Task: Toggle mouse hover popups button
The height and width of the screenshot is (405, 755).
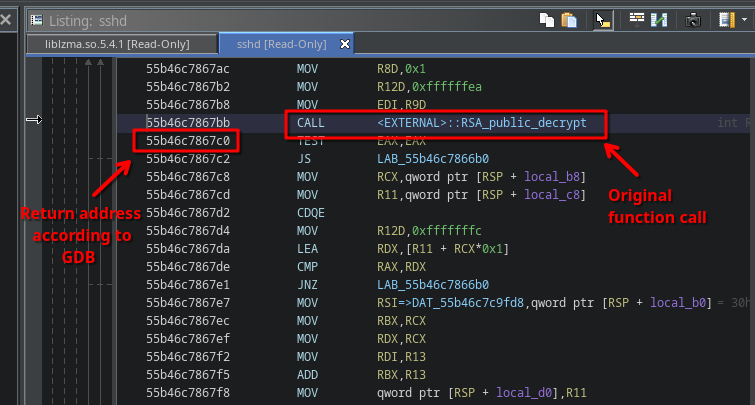Action: [603, 20]
